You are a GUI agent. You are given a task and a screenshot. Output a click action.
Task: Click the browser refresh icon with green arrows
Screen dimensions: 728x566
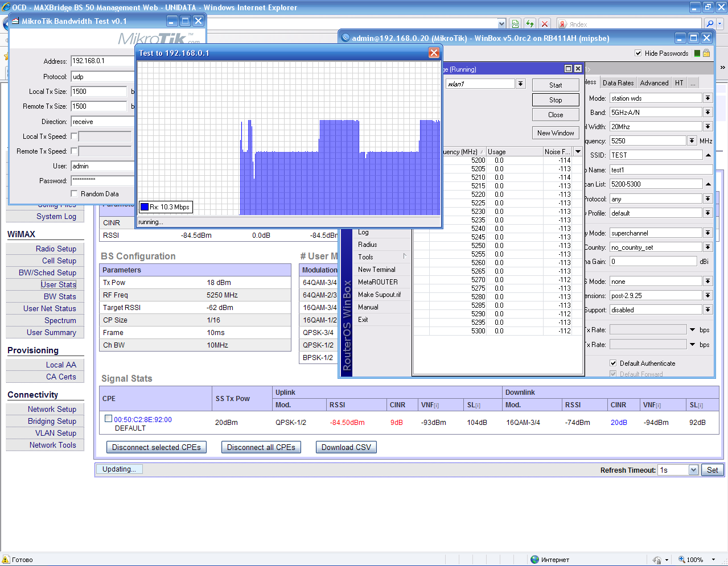530,24
